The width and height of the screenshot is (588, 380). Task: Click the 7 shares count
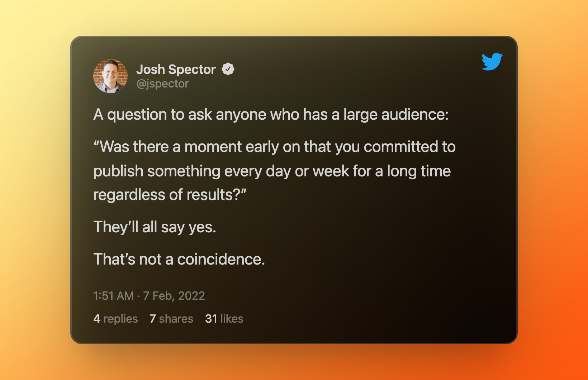pyautogui.click(x=171, y=318)
